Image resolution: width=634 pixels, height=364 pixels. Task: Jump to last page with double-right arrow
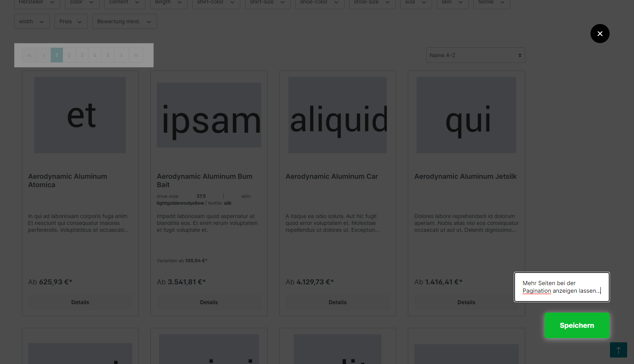tap(136, 55)
